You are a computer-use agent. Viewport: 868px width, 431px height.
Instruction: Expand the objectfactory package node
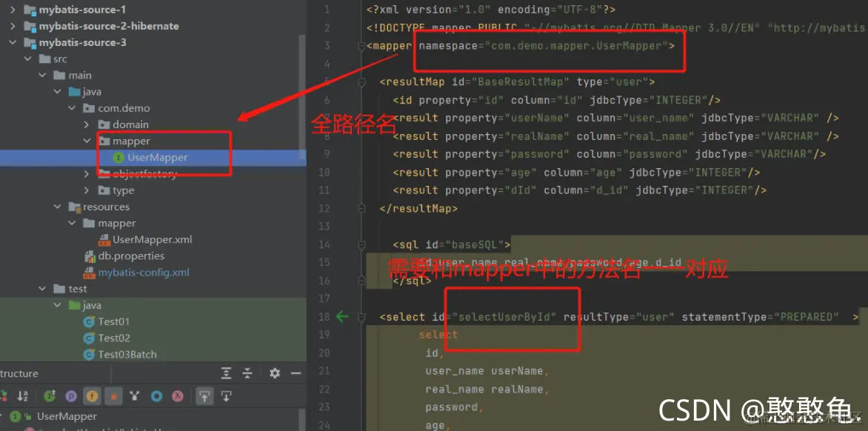tap(87, 174)
